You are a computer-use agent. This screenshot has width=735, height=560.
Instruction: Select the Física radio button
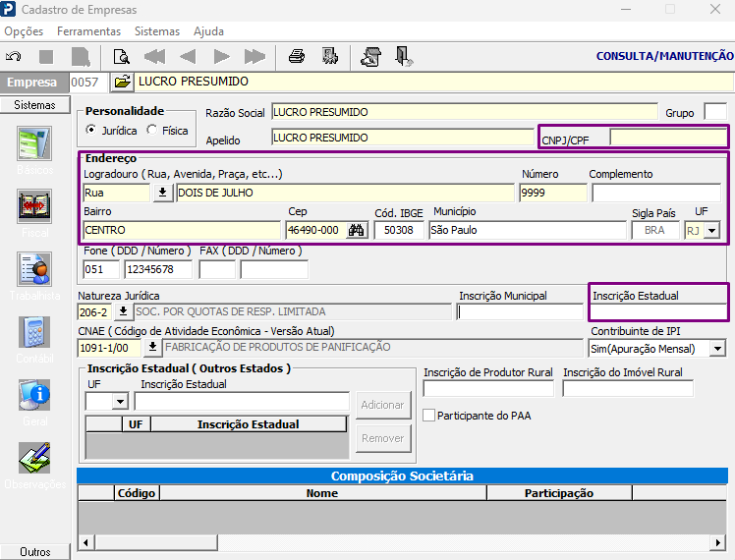[x=151, y=130]
